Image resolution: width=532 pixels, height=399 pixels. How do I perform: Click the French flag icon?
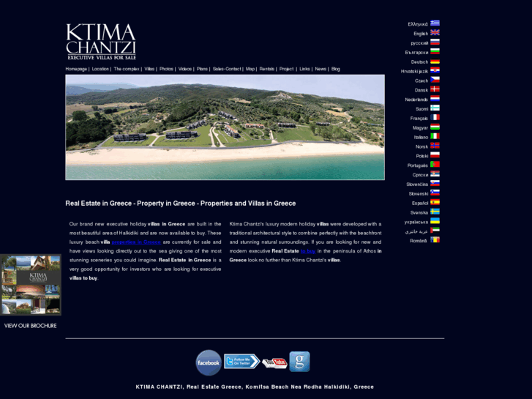point(435,117)
